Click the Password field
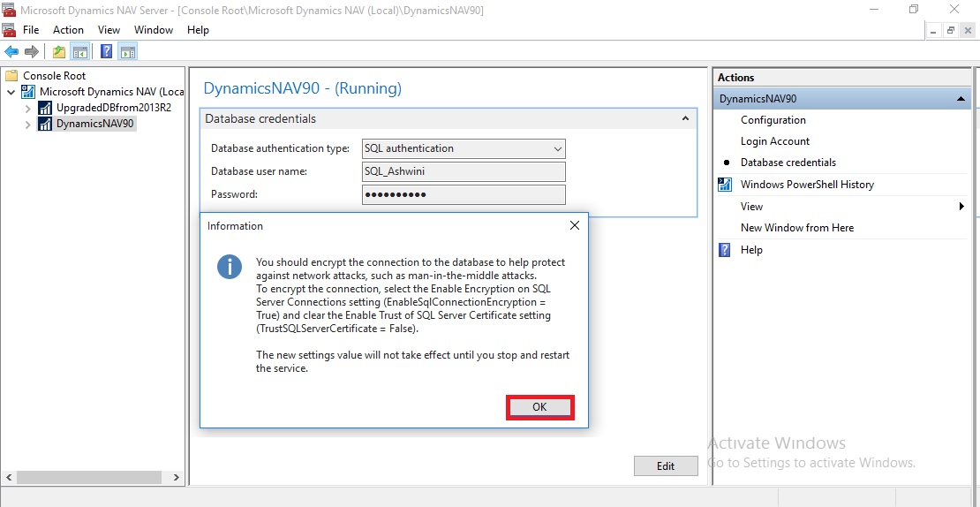This screenshot has height=507, width=980. click(464, 194)
